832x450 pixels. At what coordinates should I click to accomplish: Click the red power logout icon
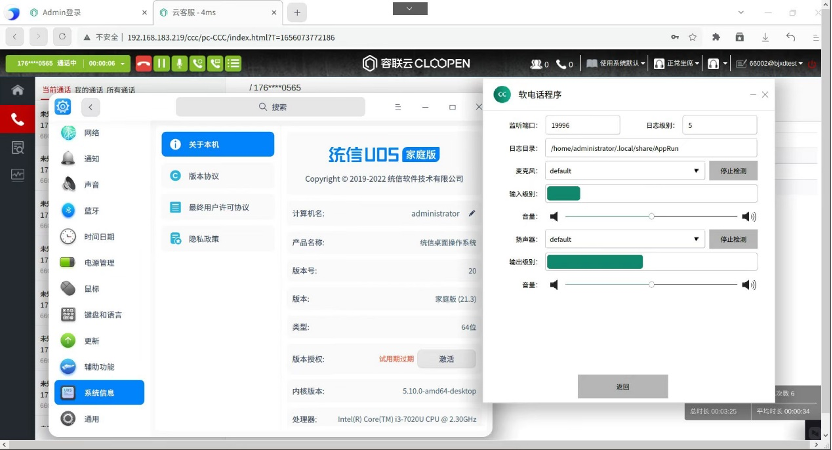tap(812, 64)
